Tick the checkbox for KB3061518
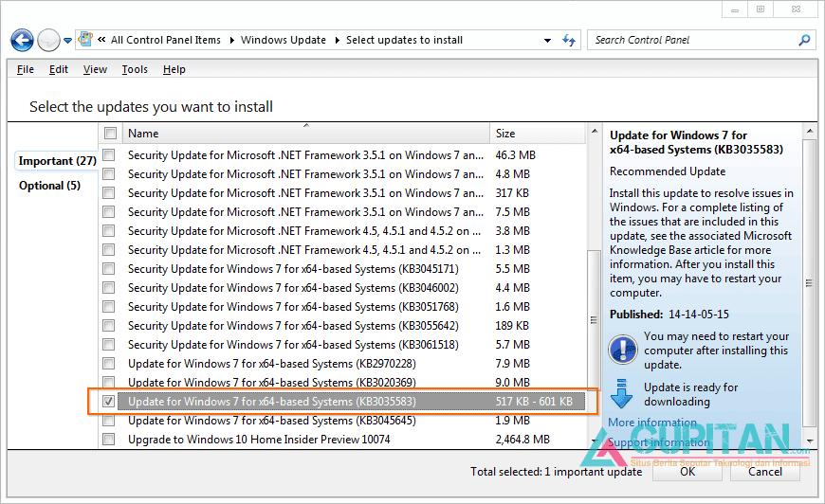The width and height of the screenshot is (825, 504). (x=108, y=344)
